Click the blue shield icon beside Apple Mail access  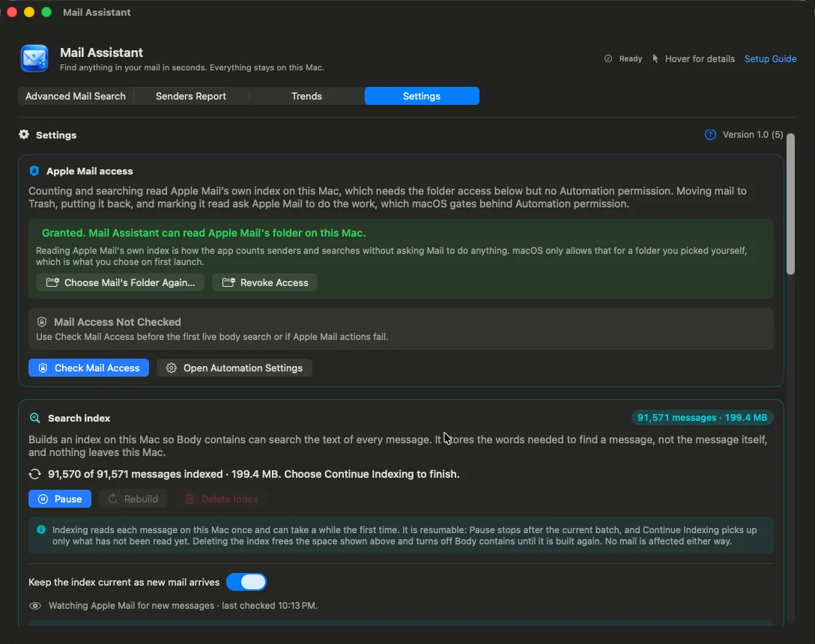tap(34, 171)
